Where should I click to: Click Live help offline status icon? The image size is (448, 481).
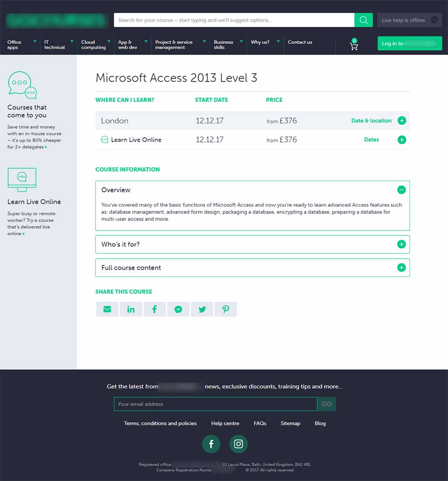(x=434, y=20)
